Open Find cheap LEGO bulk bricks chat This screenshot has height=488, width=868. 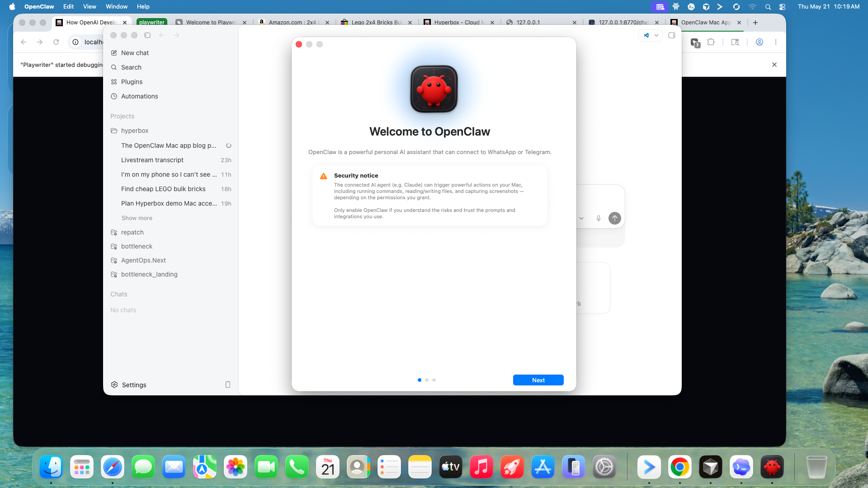coord(163,189)
